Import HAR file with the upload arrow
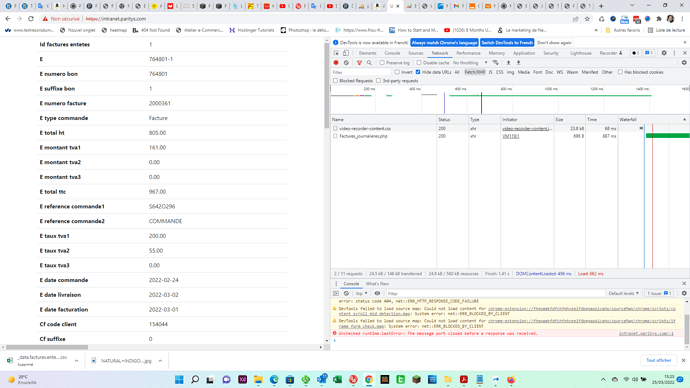Image resolution: width=690 pixels, height=388 pixels. click(508, 62)
